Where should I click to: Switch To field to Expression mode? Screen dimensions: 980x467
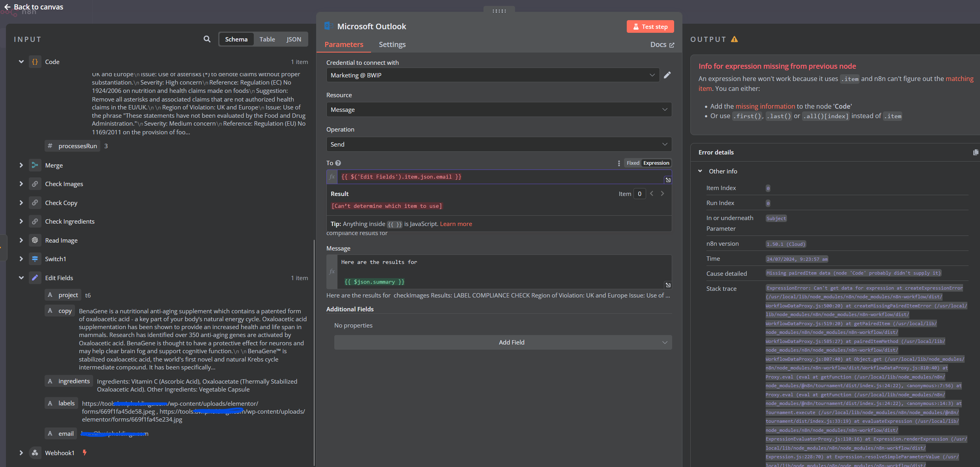point(656,163)
